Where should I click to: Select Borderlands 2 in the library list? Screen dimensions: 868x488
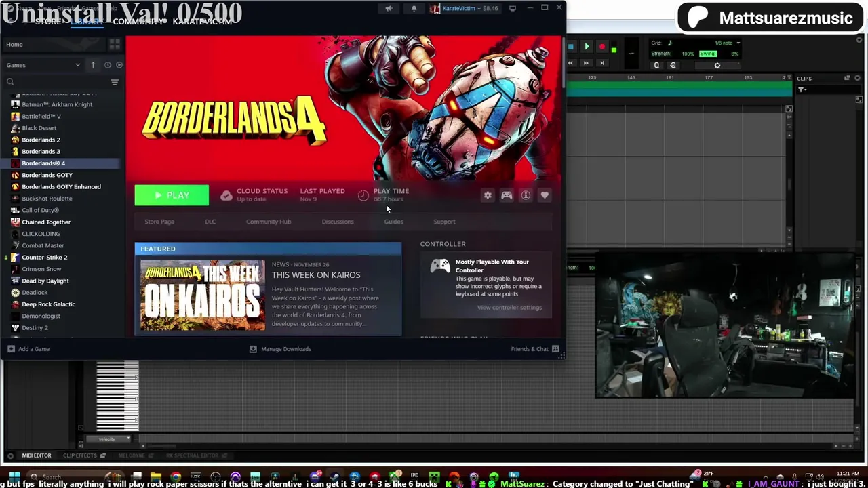click(41, 140)
